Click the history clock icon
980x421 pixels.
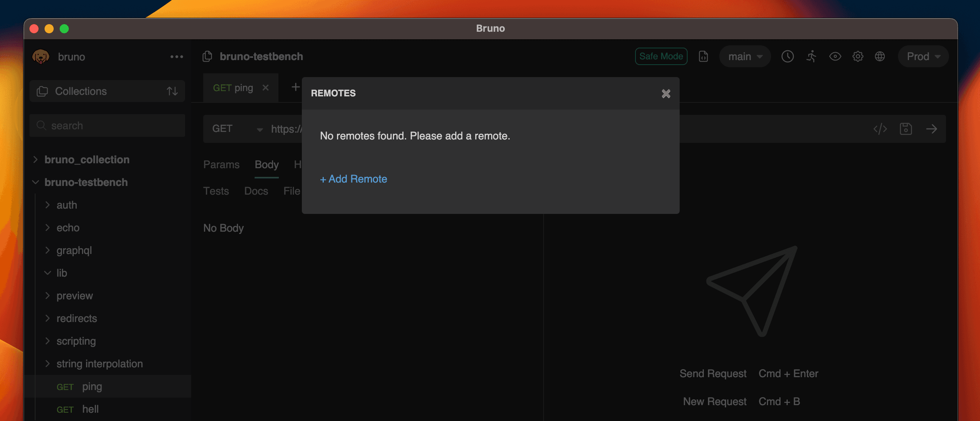pos(787,56)
